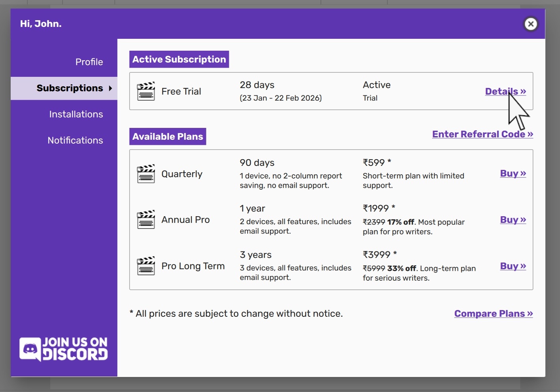Viewport: 560px width, 392px height.
Task: Click the Pro Long Term plan icon
Action: coord(146,266)
